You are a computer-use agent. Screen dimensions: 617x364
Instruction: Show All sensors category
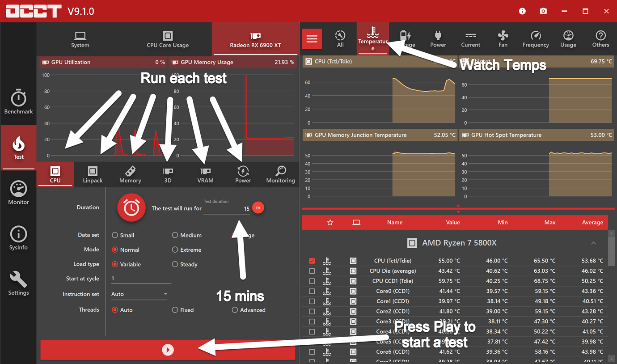[340, 39]
